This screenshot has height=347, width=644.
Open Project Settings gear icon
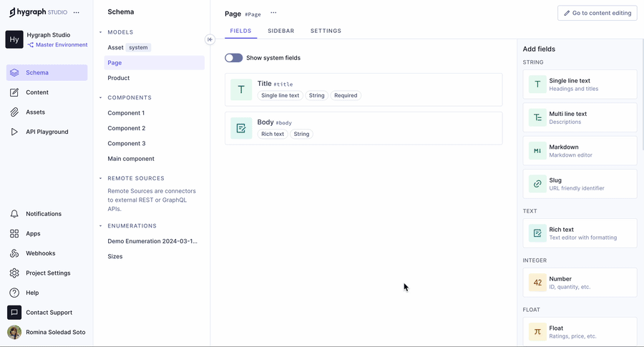point(14,273)
